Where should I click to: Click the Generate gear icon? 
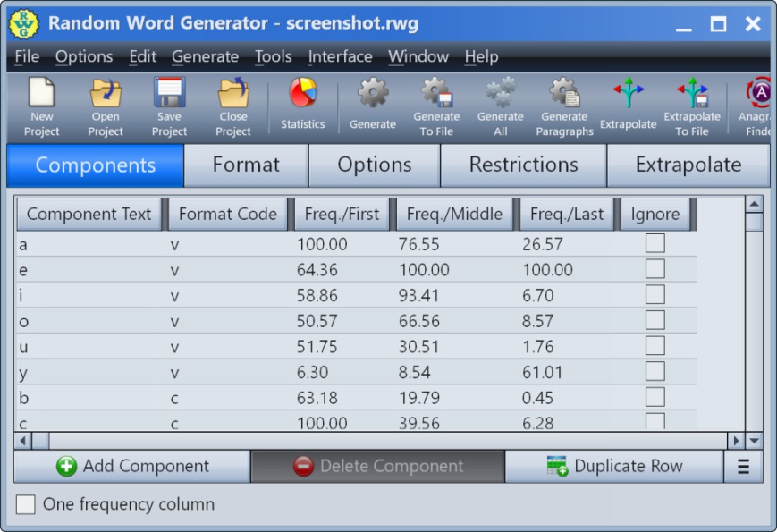tap(373, 94)
